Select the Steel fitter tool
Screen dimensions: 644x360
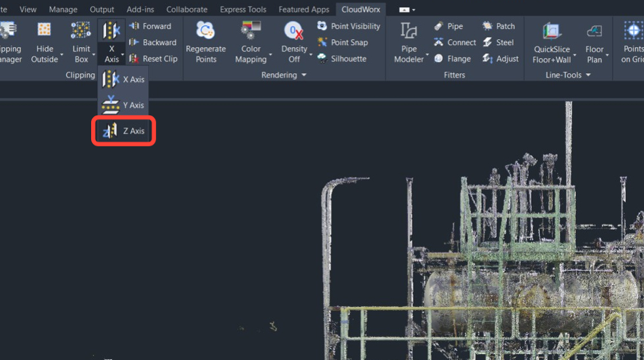coord(498,43)
